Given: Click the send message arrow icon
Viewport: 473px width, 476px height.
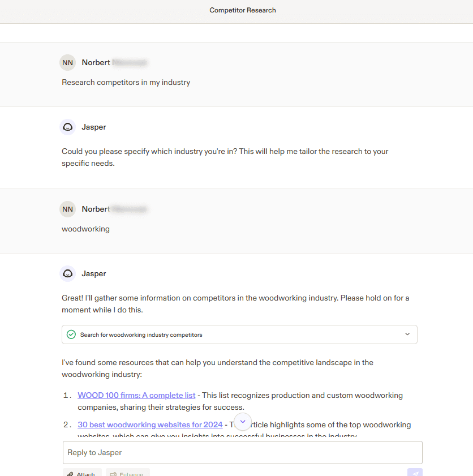Looking at the screenshot, I should tap(415, 473).
